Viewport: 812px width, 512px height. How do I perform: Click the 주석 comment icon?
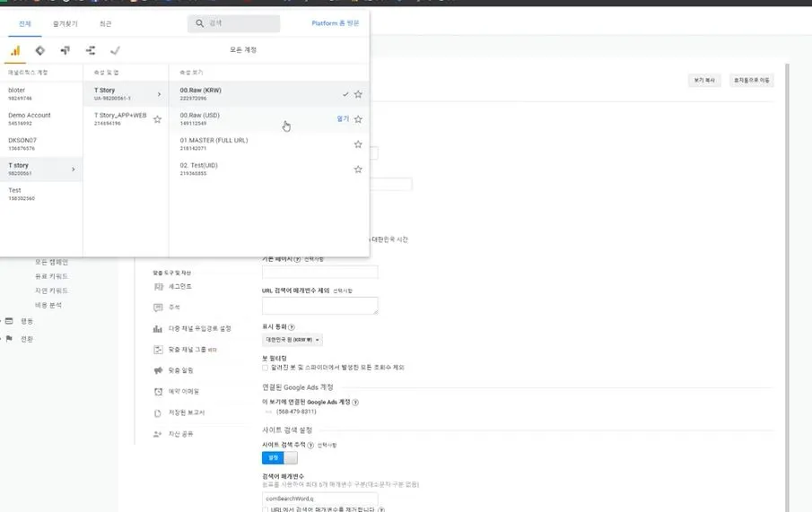pos(158,308)
